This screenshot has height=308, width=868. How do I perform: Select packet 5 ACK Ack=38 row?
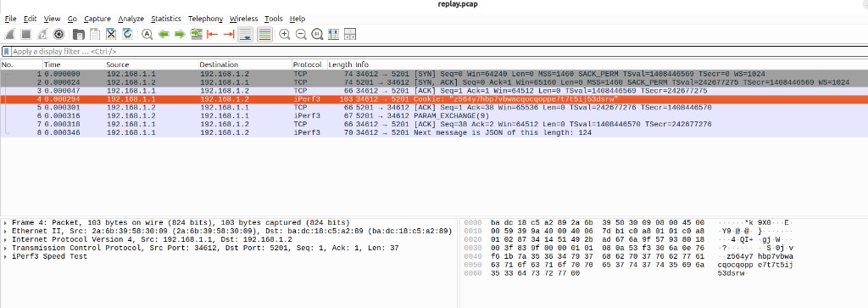pyautogui.click(x=434, y=108)
